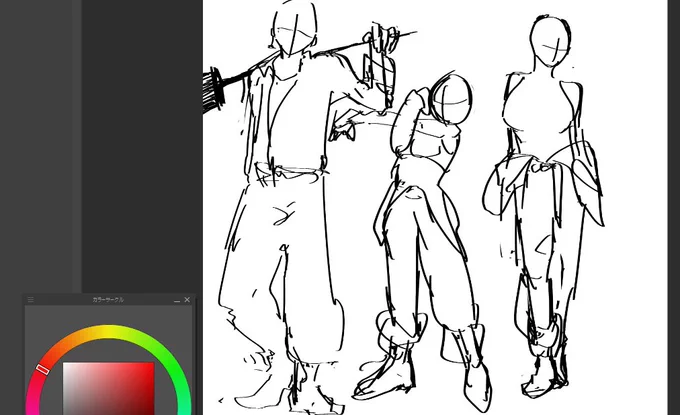Screen dimensions: 680x415
Task: Close the カラーサークル color panel
Action: click(187, 300)
